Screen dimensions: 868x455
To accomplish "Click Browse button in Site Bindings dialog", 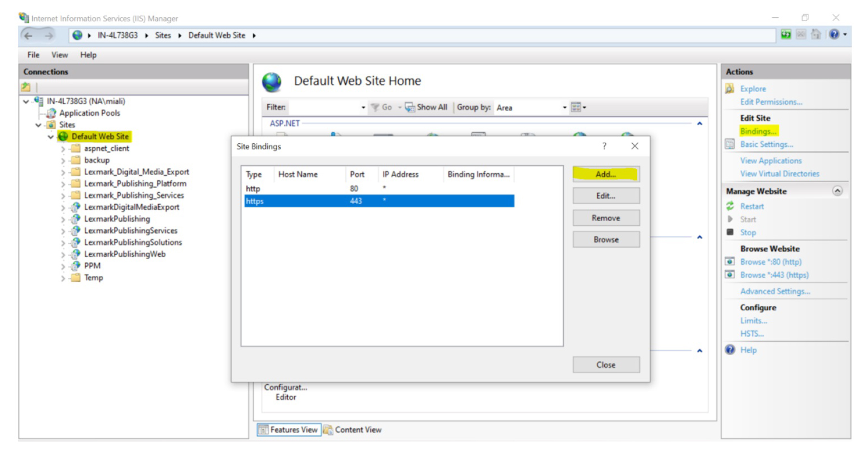I will click(x=606, y=240).
